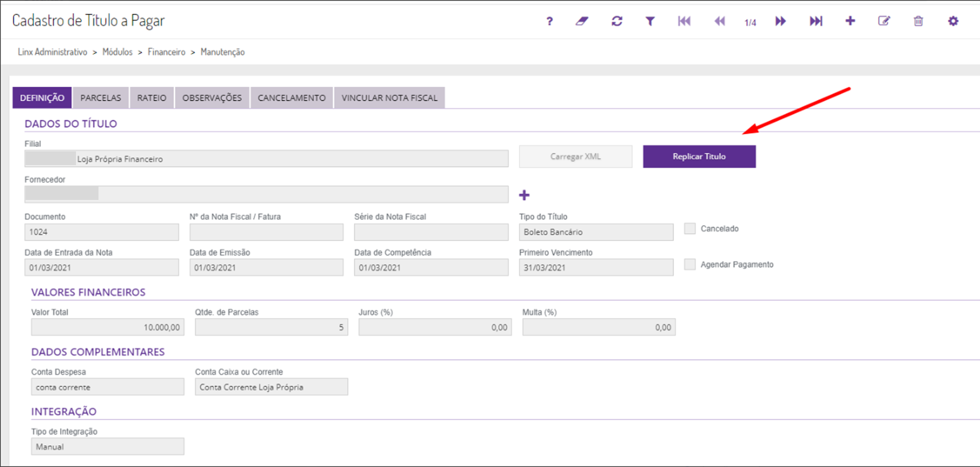Go to previous record icon
980x467 pixels.
coord(719,21)
